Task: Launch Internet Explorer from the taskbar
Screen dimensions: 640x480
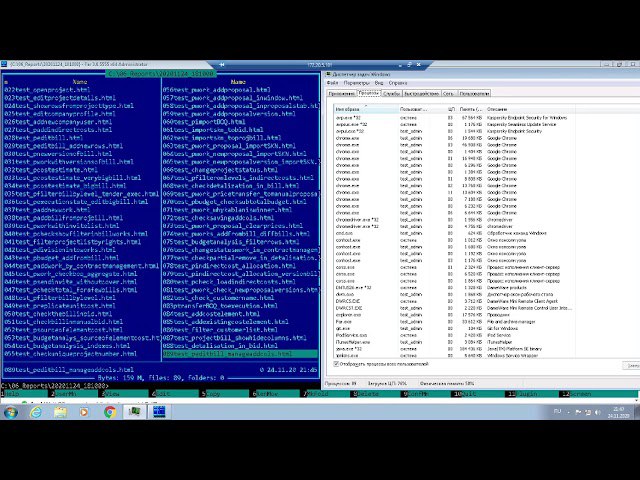Action: click(36, 412)
